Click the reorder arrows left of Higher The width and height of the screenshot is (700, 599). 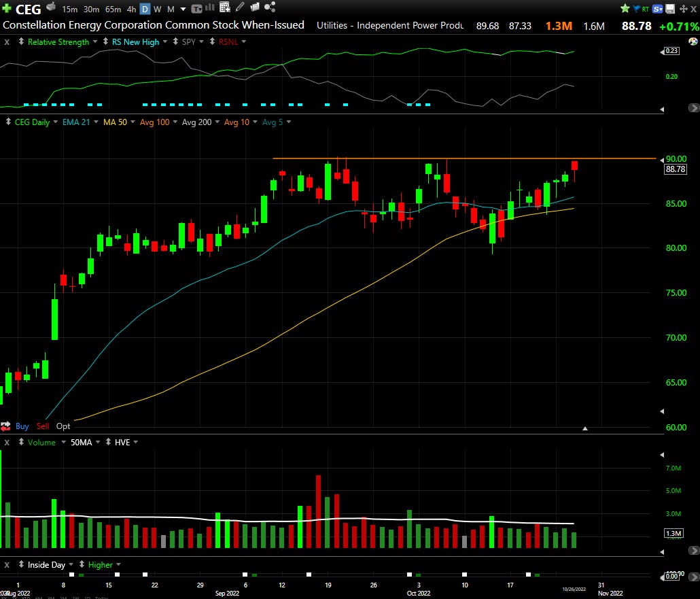82,564
